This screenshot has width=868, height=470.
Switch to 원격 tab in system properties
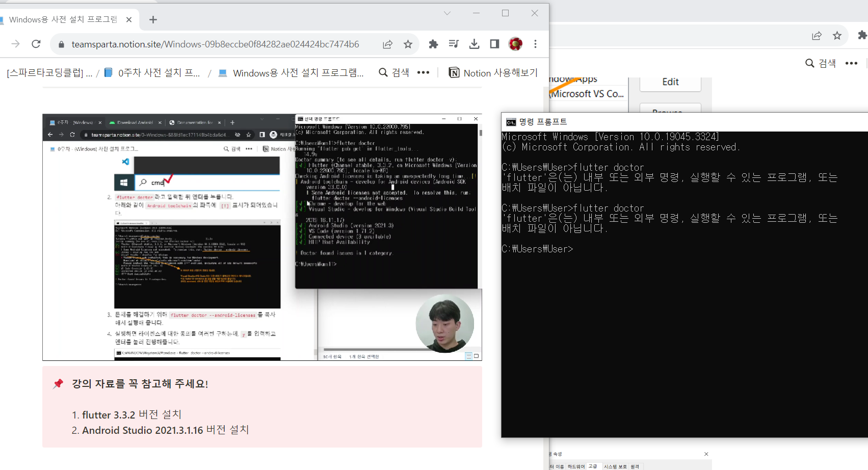(x=635, y=466)
